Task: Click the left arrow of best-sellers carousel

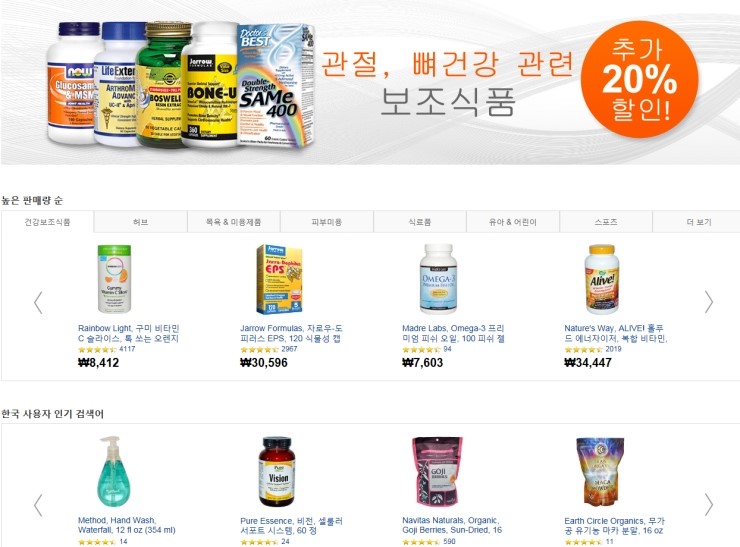Action: point(39,303)
